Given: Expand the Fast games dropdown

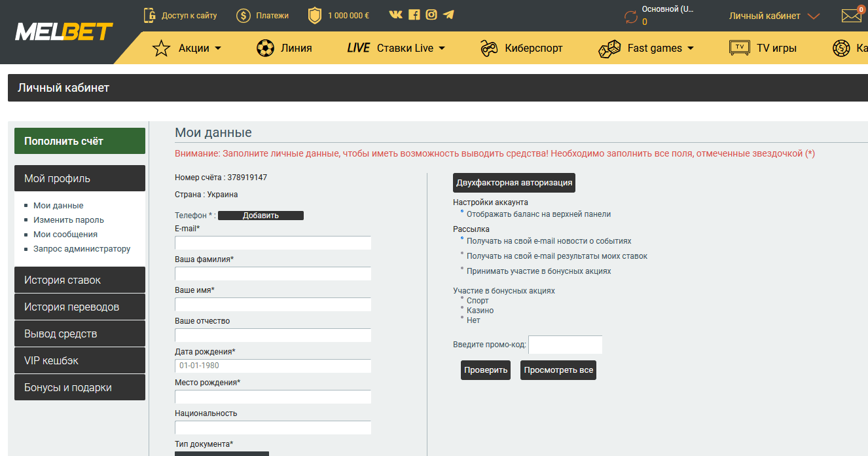Looking at the screenshot, I should pyautogui.click(x=691, y=48).
